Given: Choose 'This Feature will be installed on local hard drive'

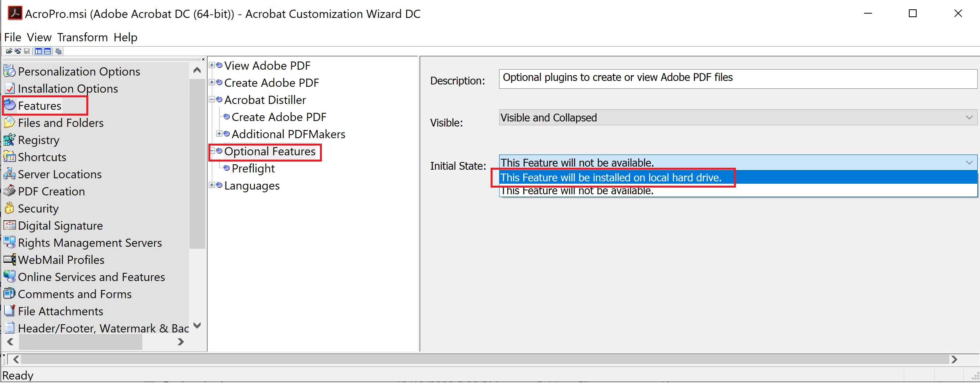Looking at the screenshot, I should pos(738,177).
